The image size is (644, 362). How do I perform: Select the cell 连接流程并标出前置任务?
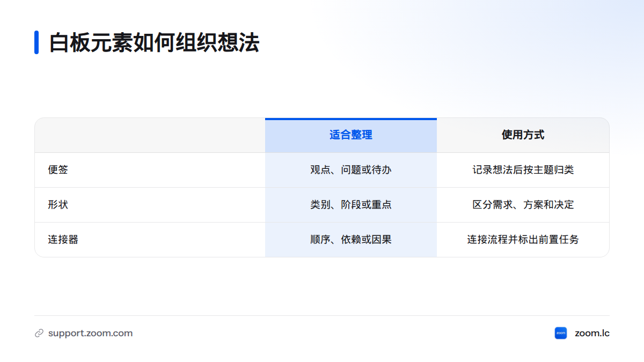pyautogui.click(x=523, y=240)
